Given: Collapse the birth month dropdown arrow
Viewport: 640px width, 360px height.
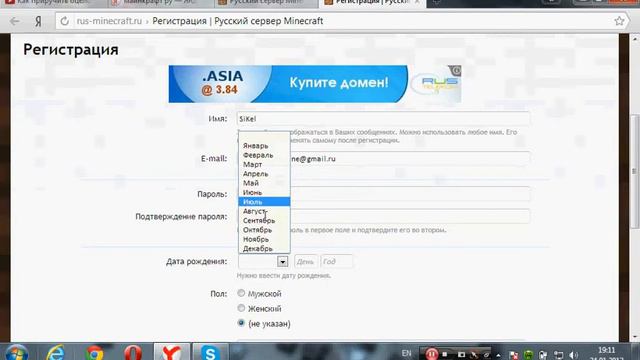Looking at the screenshot, I should click(282, 262).
